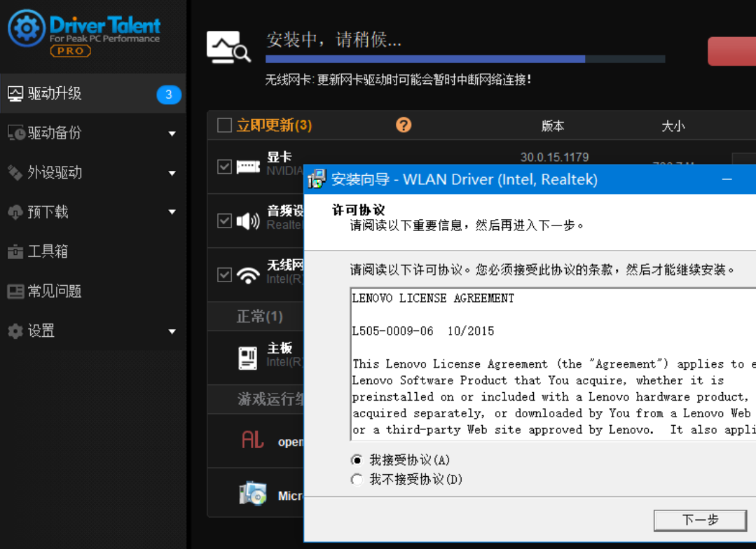The width and height of the screenshot is (756, 549).
Task: Open the 工具箱 sidebar menu item
Action: pyautogui.click(x=93, y=251)
